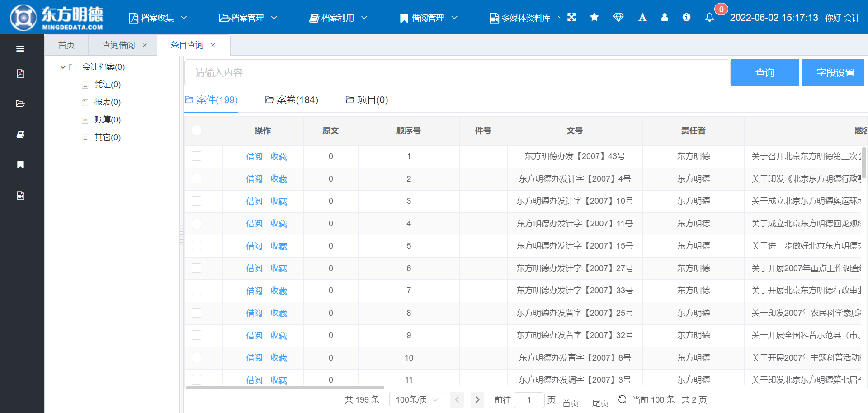Open the fullscreen toggle icon in top bar
The image size is (868, 413).
click(571, 17)
